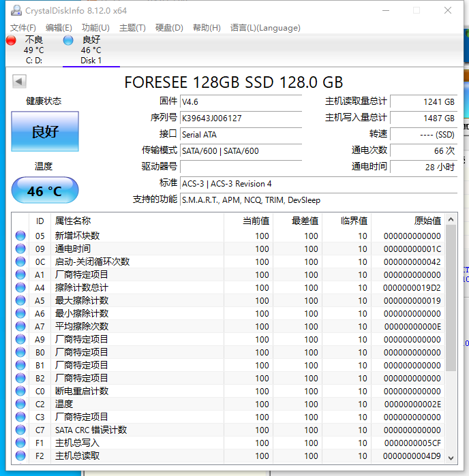Click status circle for F1 主机总写入

(x=20, y=443)
